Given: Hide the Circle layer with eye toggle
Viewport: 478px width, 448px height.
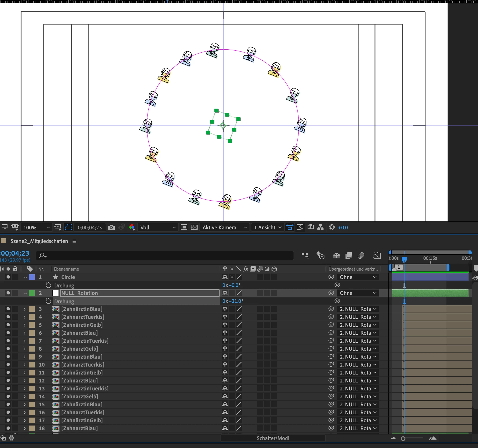Looking at the screenshot, I should coord(8,277).
